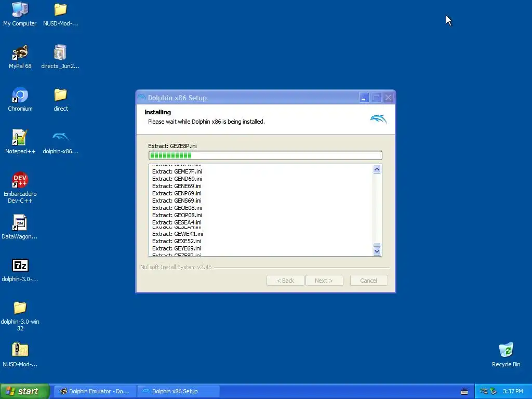Select the NUSD-Mod zip archive icon
The image size is (532, 399).
click(x=20, y=350)
